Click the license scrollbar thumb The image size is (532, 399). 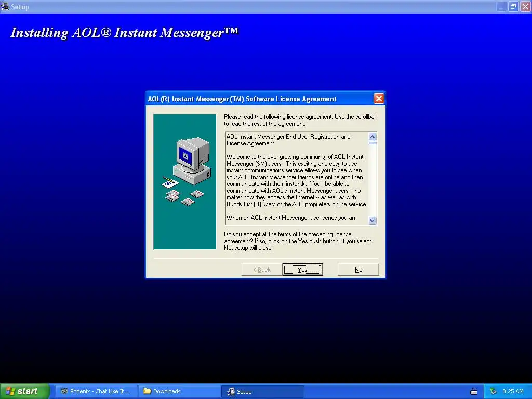372,143
